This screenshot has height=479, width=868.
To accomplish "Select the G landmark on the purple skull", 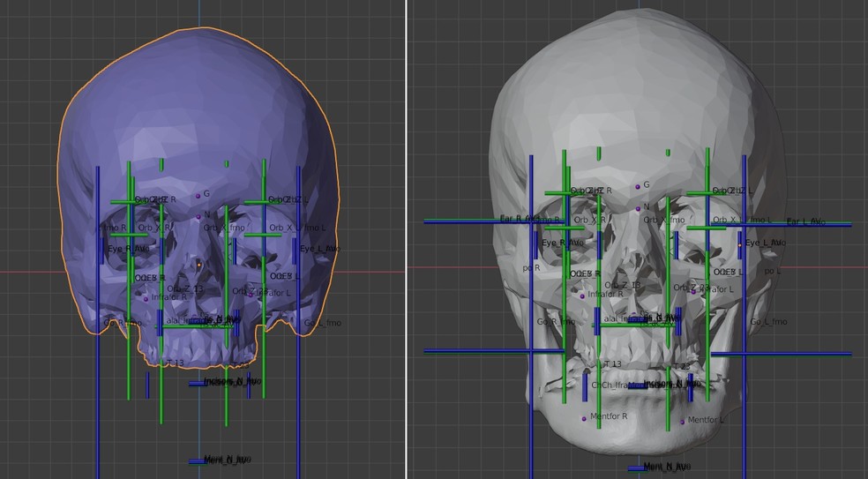I will click(198, 196).
